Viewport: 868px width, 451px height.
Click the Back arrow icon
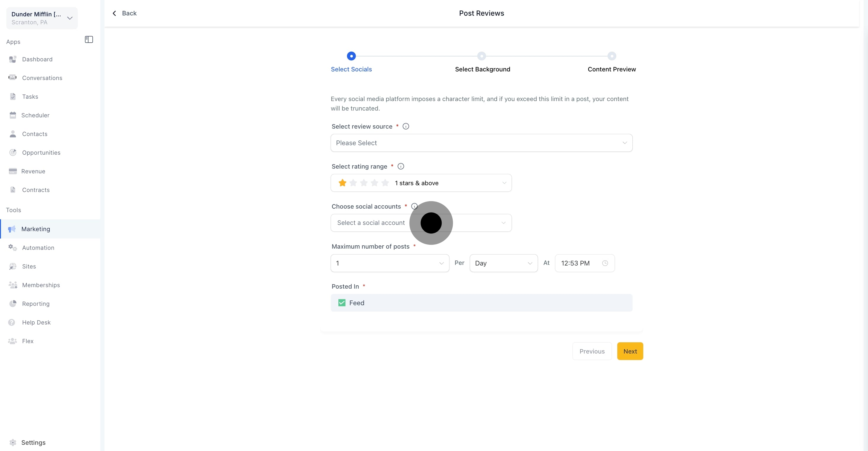coord(115,13)
